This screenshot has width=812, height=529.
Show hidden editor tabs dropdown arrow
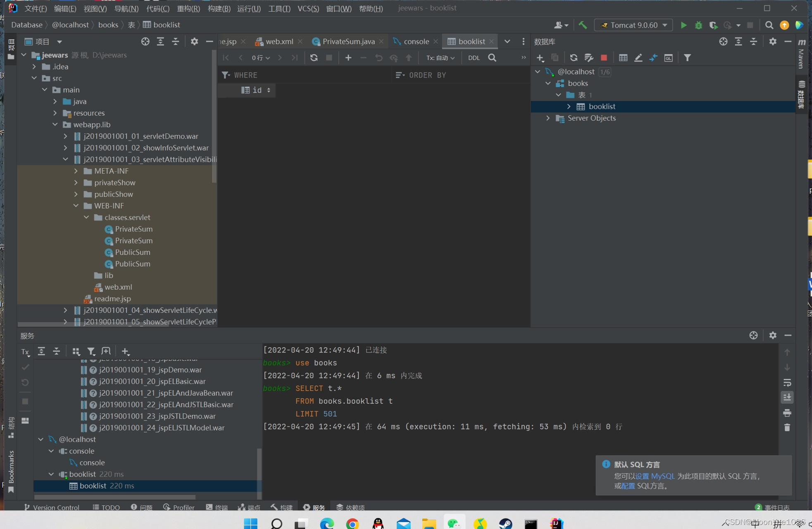(x=507, y=41)
